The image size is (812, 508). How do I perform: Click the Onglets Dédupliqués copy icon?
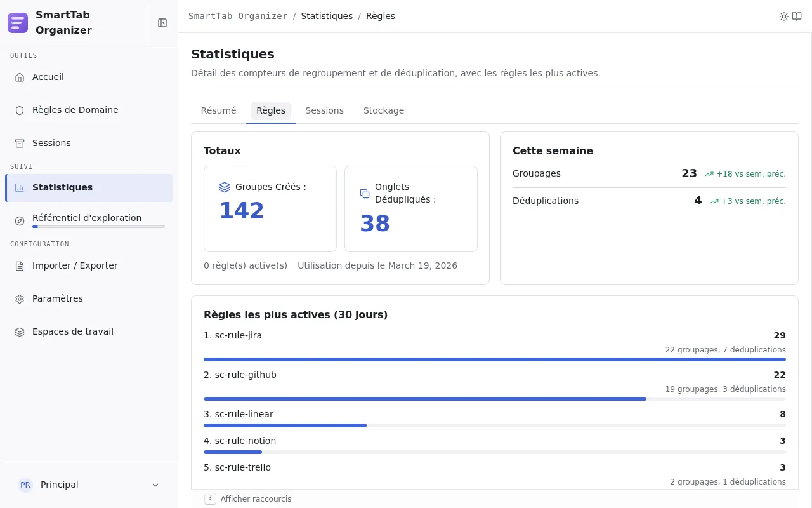[x=365, y=194]
